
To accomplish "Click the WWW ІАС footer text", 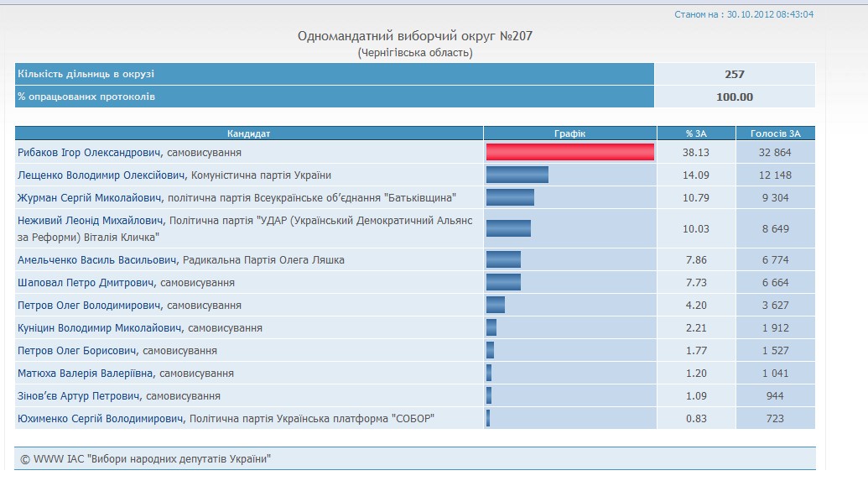I will pyautogui.click(x=146, y=459).
